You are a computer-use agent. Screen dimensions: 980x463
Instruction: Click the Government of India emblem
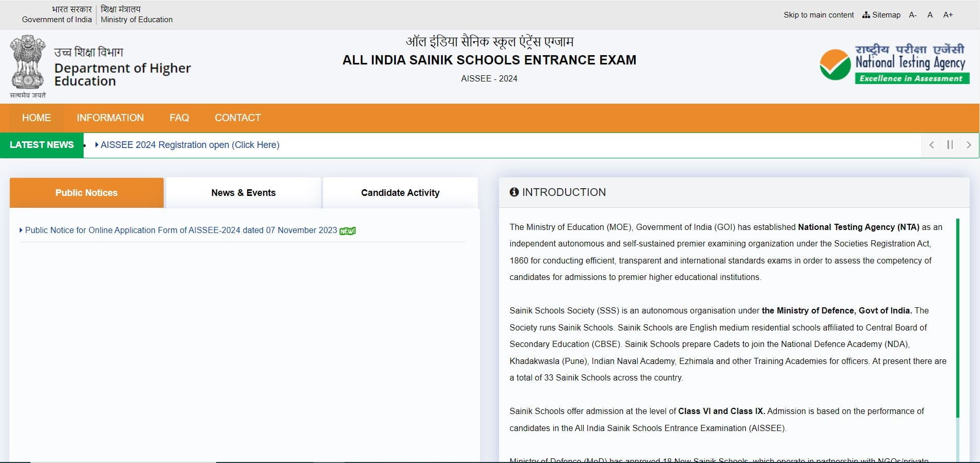tap(28, 66)
